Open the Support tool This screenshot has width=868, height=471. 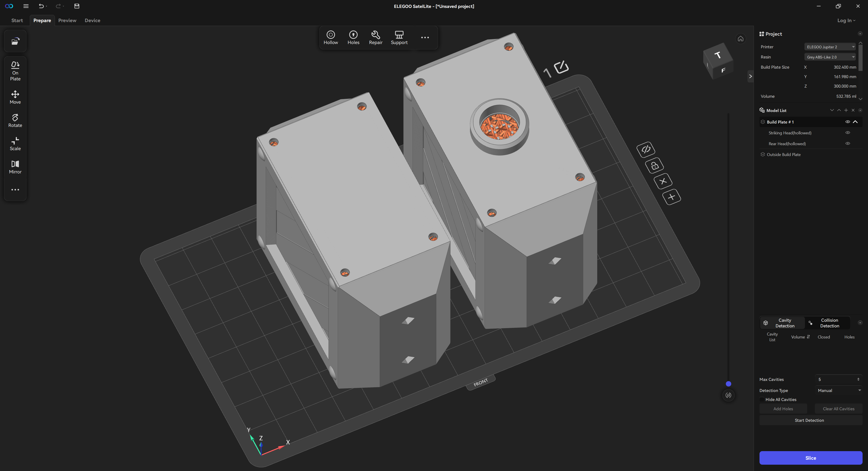click(x=399, y=37)
